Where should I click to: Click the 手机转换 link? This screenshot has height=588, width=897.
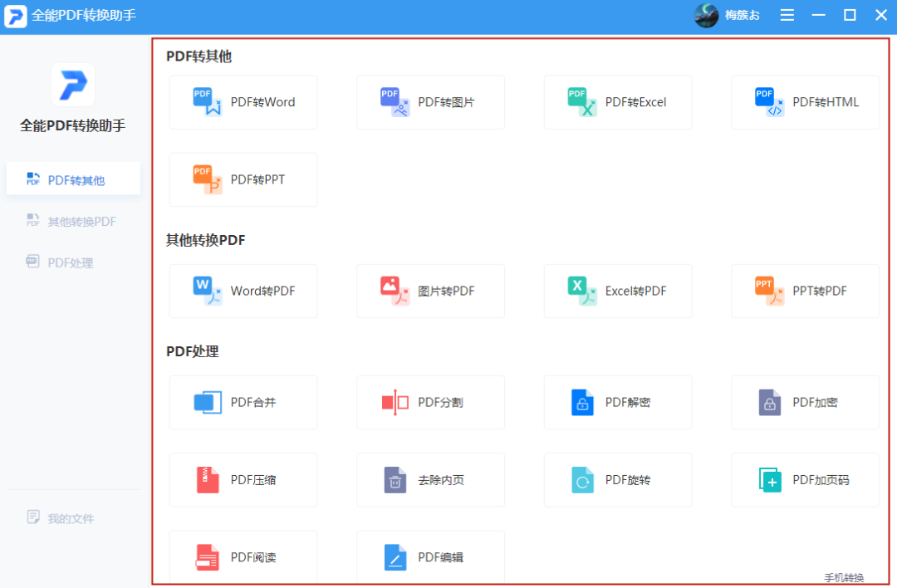coord(844,578)
